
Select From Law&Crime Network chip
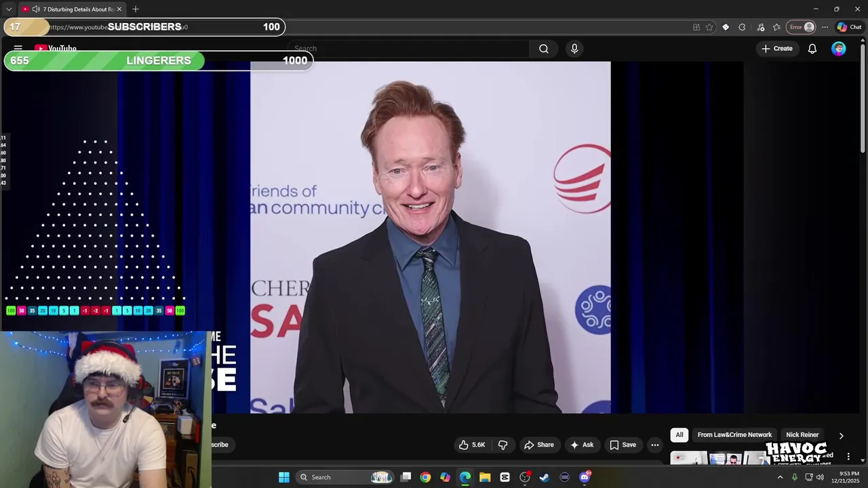(734, 435)
